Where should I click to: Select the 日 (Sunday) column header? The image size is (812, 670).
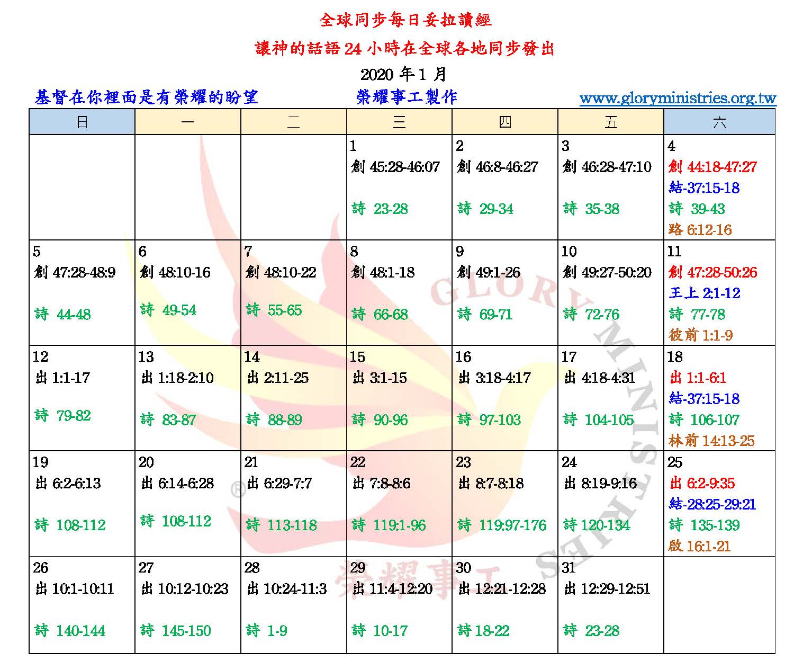[x=82, y=122]
